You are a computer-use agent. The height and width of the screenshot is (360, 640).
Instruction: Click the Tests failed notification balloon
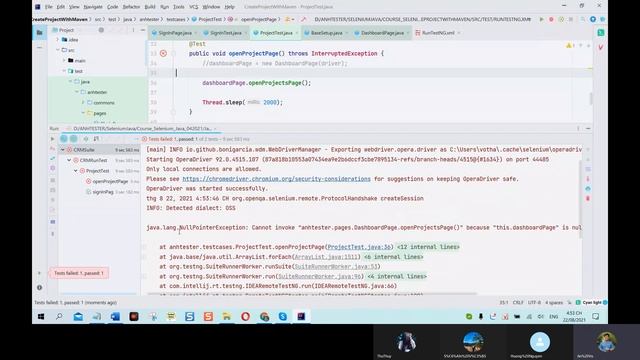point(79,273)
